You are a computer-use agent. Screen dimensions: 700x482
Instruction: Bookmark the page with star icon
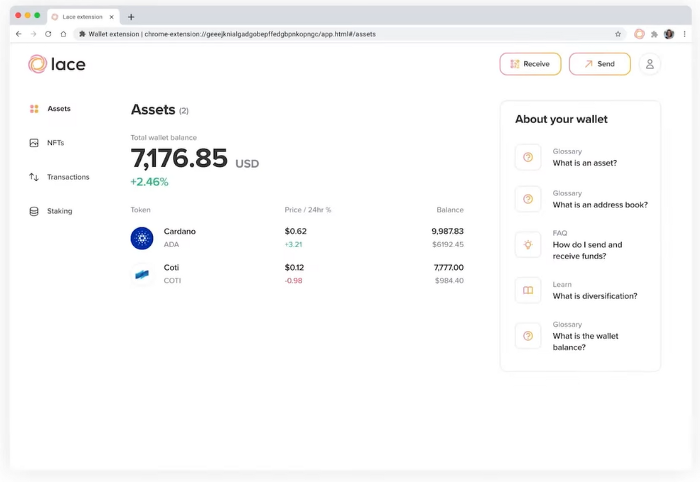618,34
